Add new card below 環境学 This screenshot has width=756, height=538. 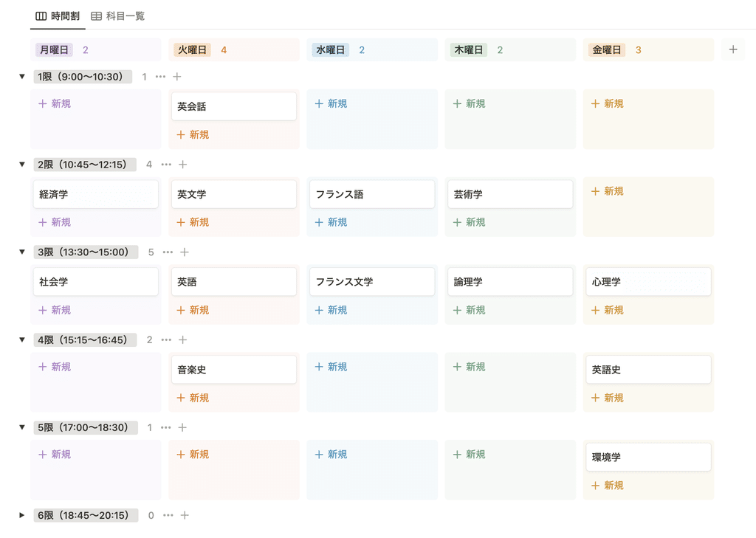click(x=607, y=486)
